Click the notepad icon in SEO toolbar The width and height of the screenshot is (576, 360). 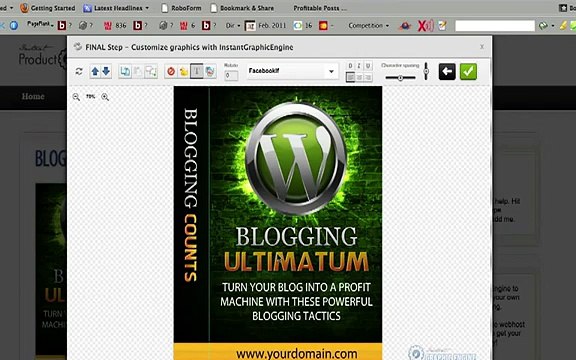pyautogui.click(x=443, y=25)
